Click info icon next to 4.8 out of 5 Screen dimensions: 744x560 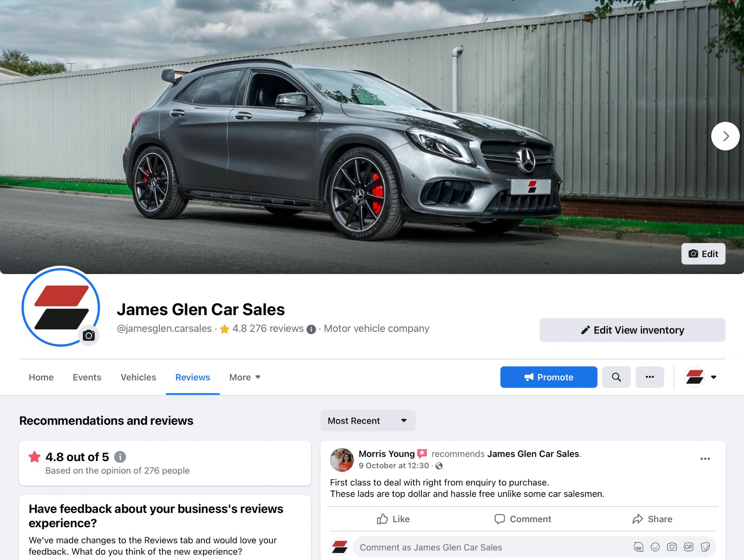(120, 457)
